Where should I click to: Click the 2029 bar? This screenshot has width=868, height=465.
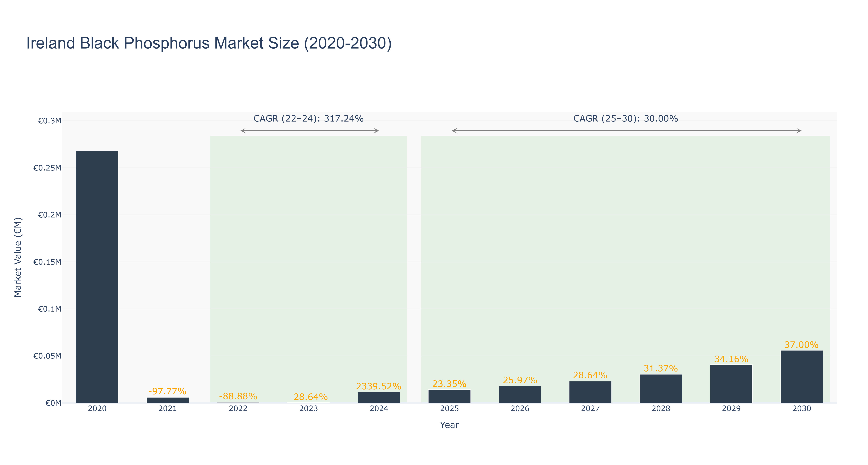[x=731, y=384]
